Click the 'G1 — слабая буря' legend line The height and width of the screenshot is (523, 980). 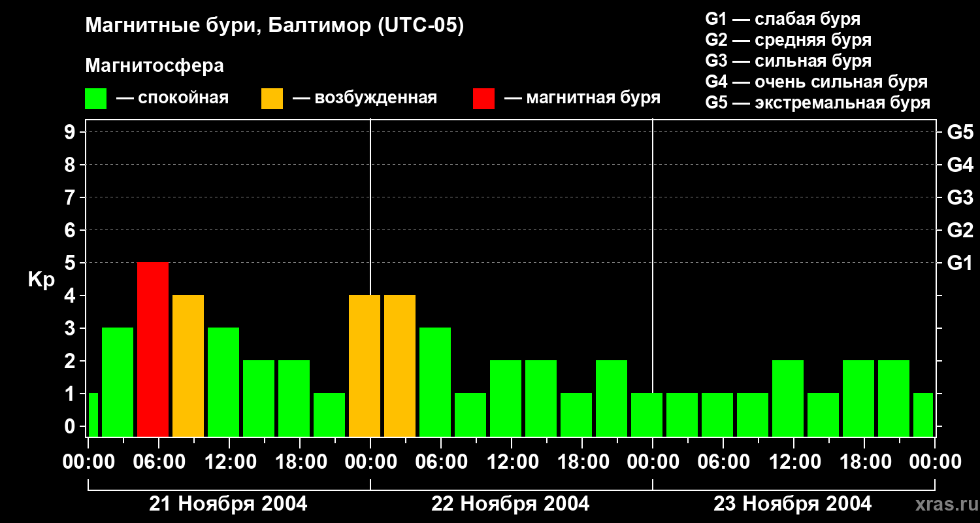(783, 19)
